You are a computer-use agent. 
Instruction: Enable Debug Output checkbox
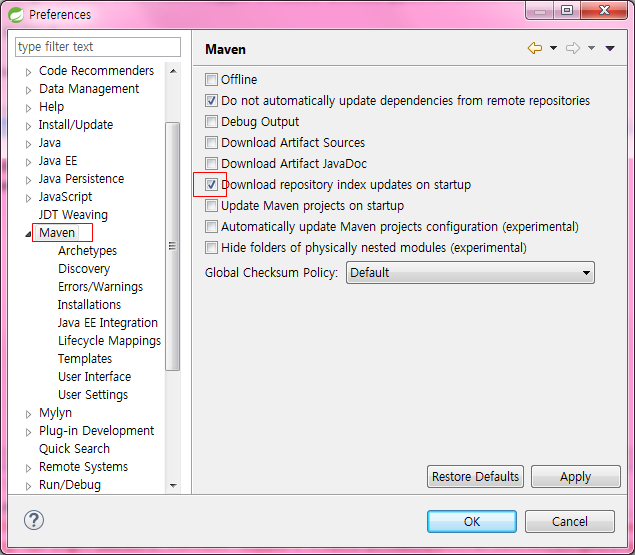tap(211, 122)
